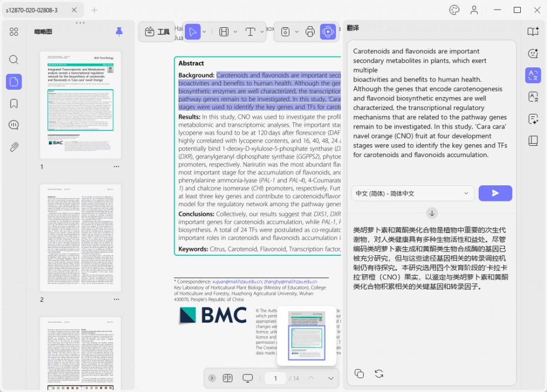Toggle the AI assistant toolbar button
The height and width of the screenshot is (392, 547).
(x=328, y=32)
